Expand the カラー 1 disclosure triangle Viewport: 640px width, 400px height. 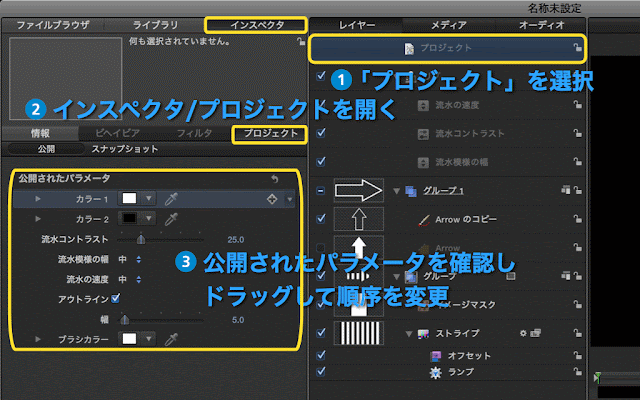(x=38, y=199)
